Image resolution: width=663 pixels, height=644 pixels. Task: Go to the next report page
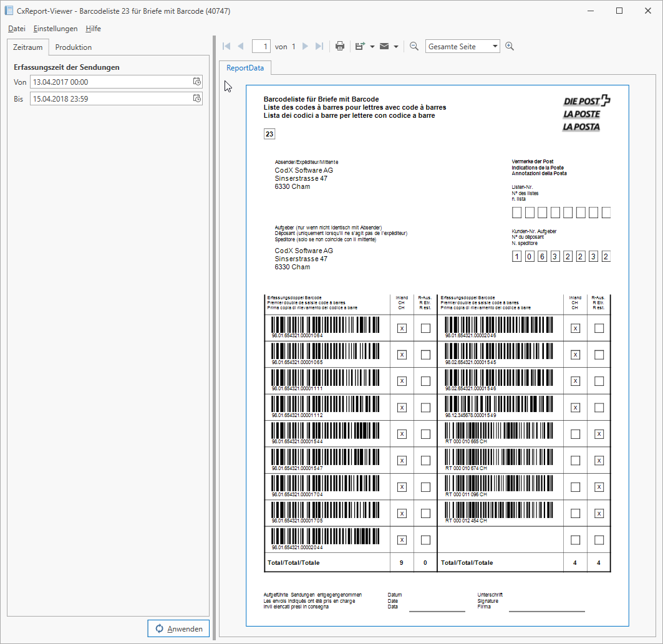point(305,47)
